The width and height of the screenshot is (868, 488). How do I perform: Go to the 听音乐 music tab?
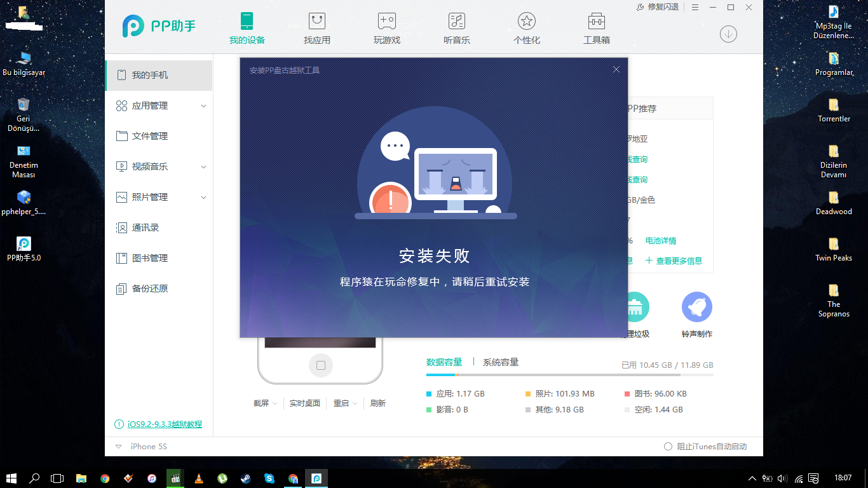tap(456, 29)
